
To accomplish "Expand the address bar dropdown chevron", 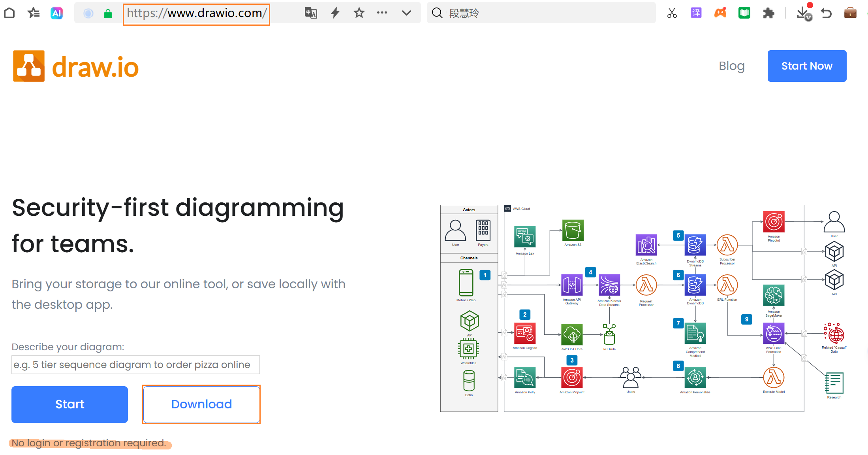I will pyautogui.click(x=406, y=13).
